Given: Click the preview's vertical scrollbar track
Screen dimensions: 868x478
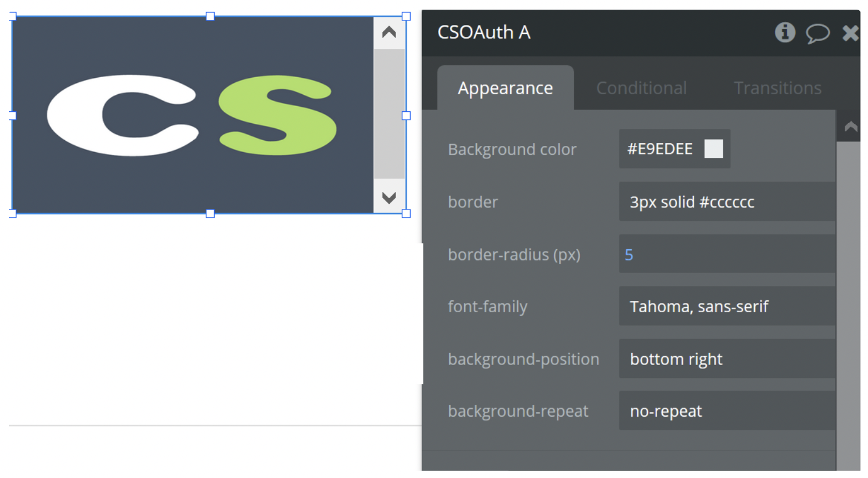Looking at the screenshot, I should point(389,114).
